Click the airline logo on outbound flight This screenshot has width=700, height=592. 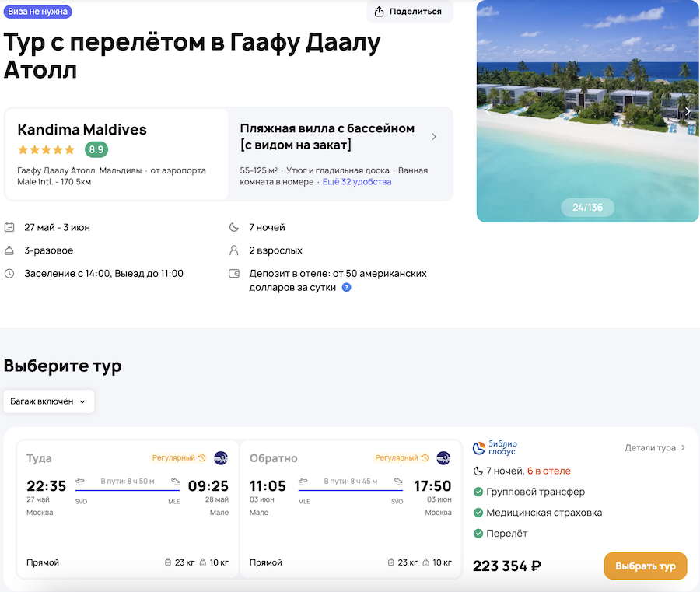click(221, 458)
